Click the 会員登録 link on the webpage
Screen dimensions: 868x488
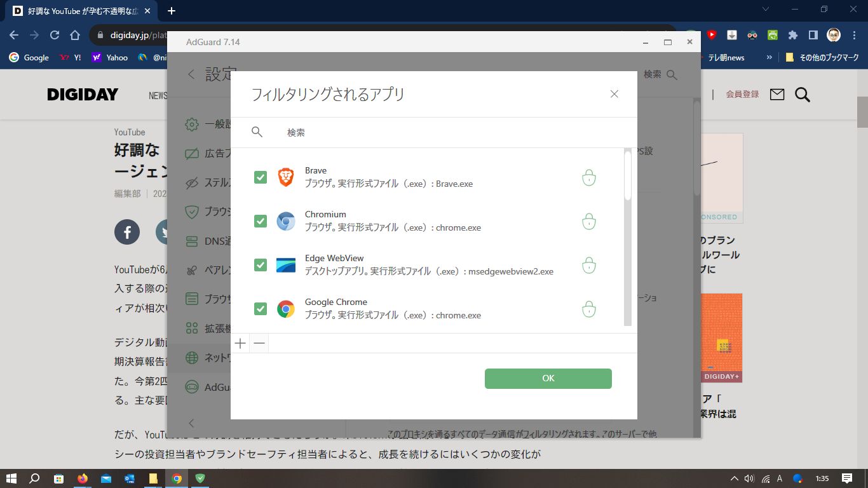(742, 93)
